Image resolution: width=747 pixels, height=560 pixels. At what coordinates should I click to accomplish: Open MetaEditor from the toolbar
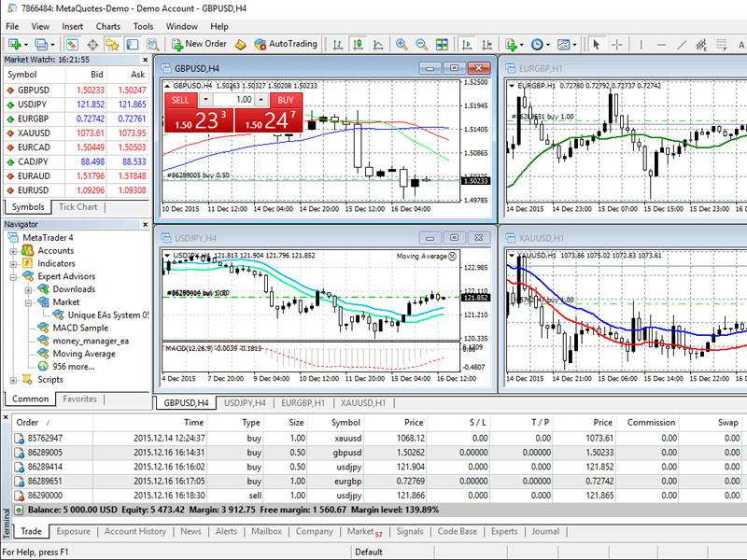[241, 44]
